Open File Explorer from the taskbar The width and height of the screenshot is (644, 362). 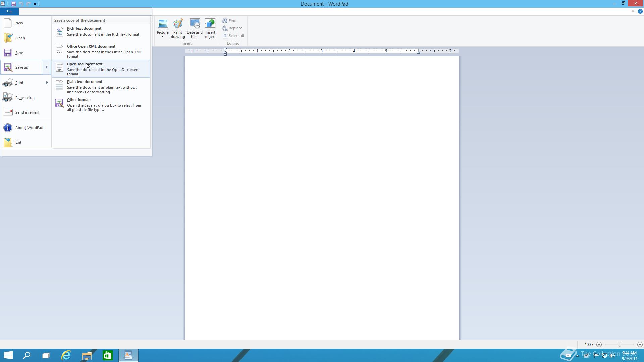87,355
